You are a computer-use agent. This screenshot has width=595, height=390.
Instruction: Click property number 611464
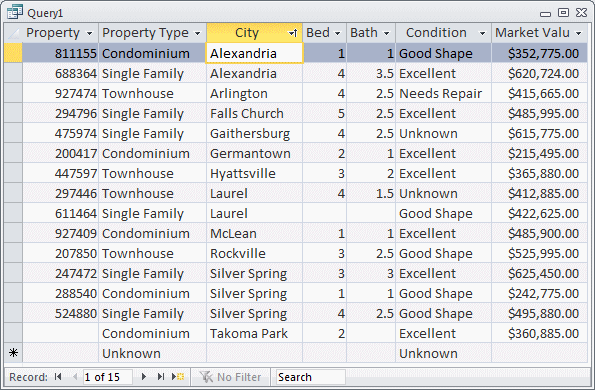pyautogui.click(x=76, y=214)
